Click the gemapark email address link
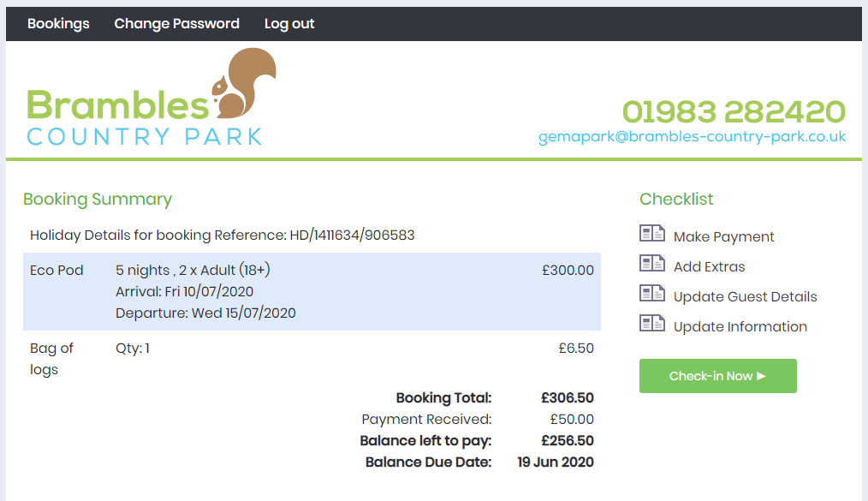The height and width of the screenshot is (501, 868). click(692, 137)
